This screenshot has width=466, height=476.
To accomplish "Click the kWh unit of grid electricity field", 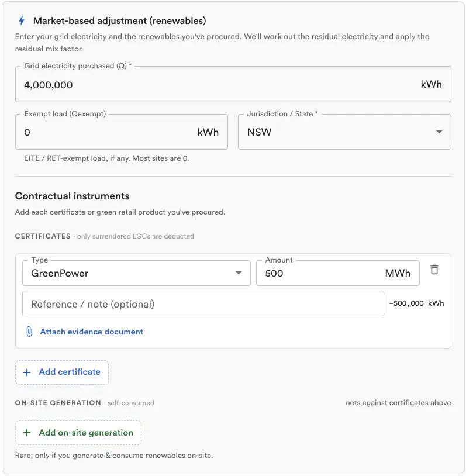I will [431, 84].
